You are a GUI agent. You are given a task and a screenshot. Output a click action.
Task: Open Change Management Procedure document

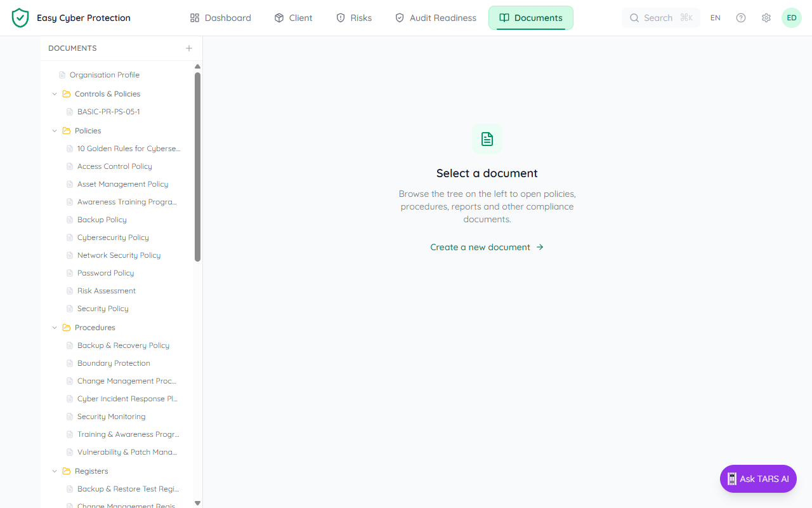tap(127, 381)
